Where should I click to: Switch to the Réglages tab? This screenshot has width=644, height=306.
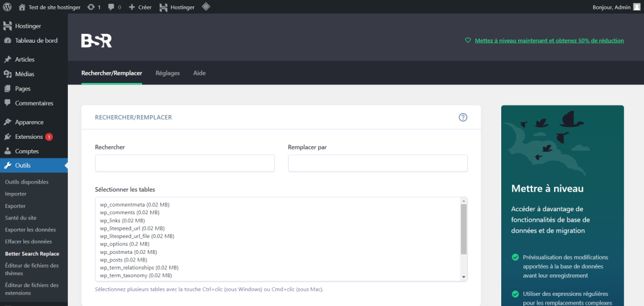click(x=167, y=73)
